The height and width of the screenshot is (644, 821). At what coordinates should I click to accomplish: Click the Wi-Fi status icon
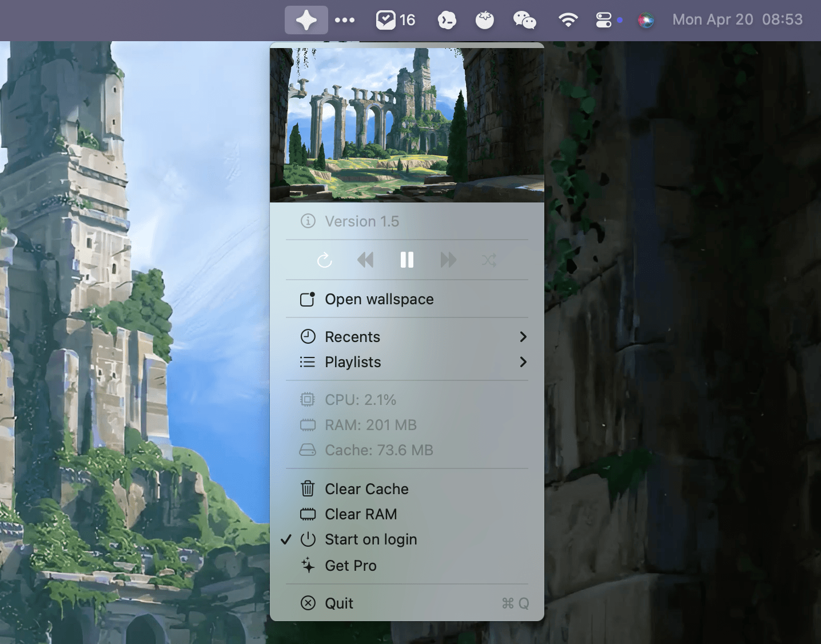[567, 21]
